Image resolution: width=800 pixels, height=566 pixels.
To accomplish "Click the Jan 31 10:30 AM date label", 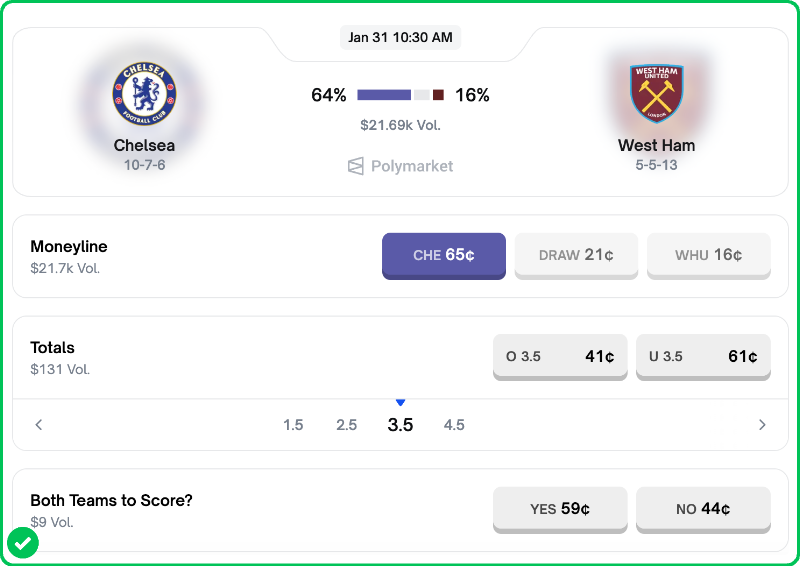I will (400, 38).
